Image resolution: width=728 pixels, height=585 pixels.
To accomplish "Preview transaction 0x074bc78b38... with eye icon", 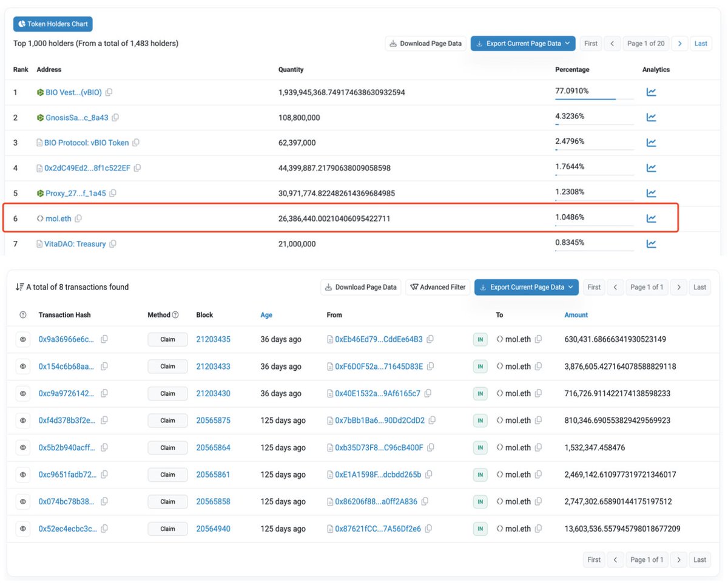I will click(23, 502).
